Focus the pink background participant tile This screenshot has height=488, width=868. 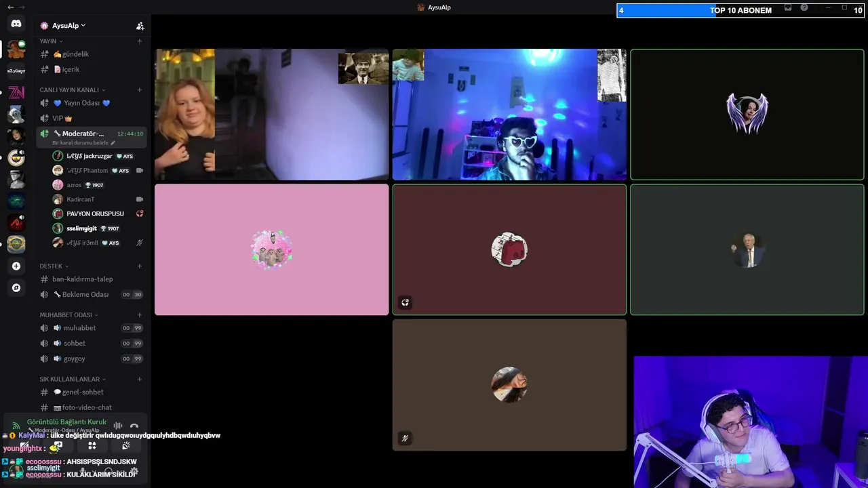click(271, 249)
